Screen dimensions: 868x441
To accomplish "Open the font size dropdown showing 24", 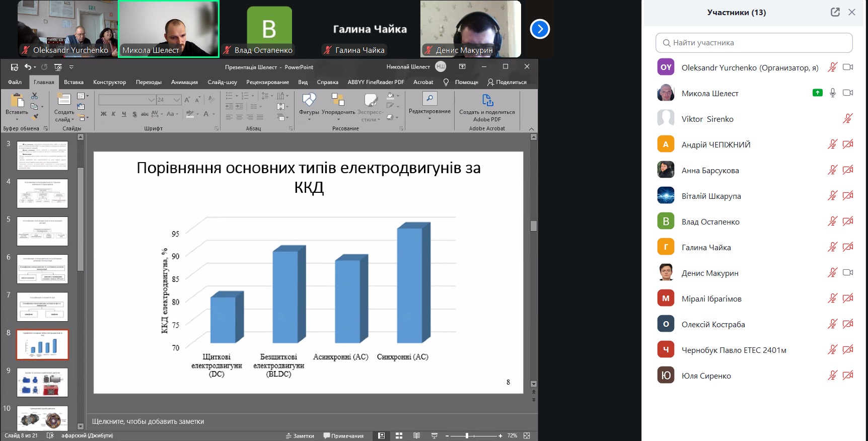I will pyautogui.click(x=177, y=100).
